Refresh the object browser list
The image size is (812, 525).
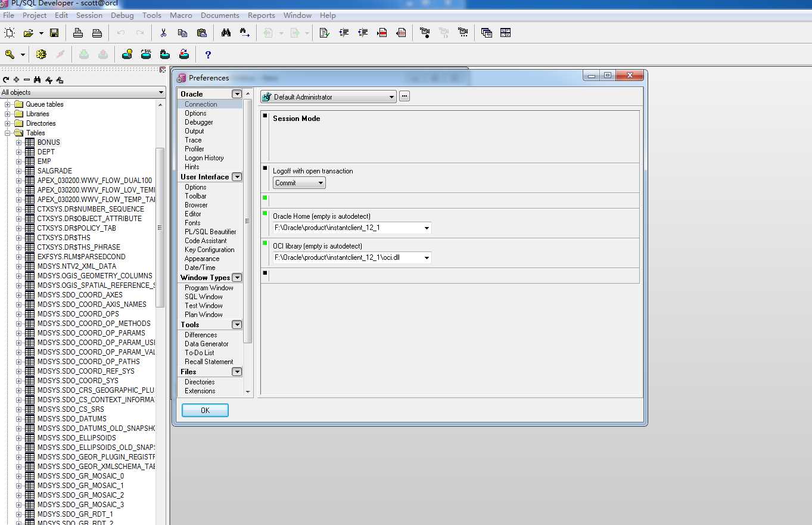pyautogui.click(x=6, y=80)
